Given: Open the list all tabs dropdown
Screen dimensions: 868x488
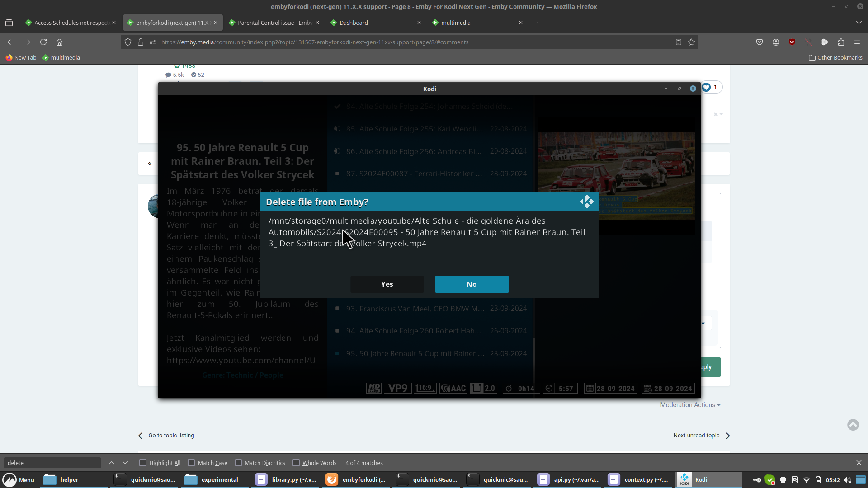Looking at the screenshot, I should click(x=859, y=23).
